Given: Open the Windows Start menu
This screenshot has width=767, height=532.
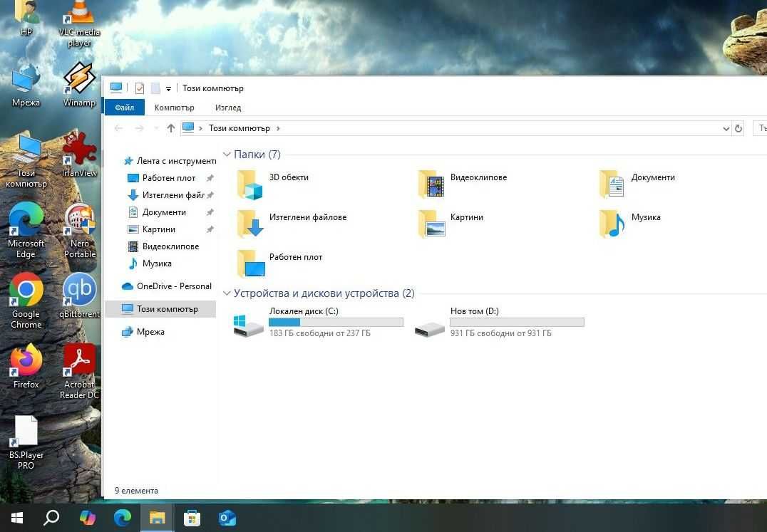Looking at the screenshot, I should coord(16,517).
